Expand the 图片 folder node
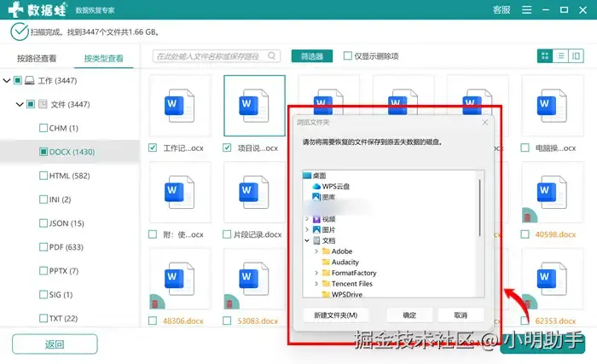Viewport: 597px width, 364px height. [307, 229]
